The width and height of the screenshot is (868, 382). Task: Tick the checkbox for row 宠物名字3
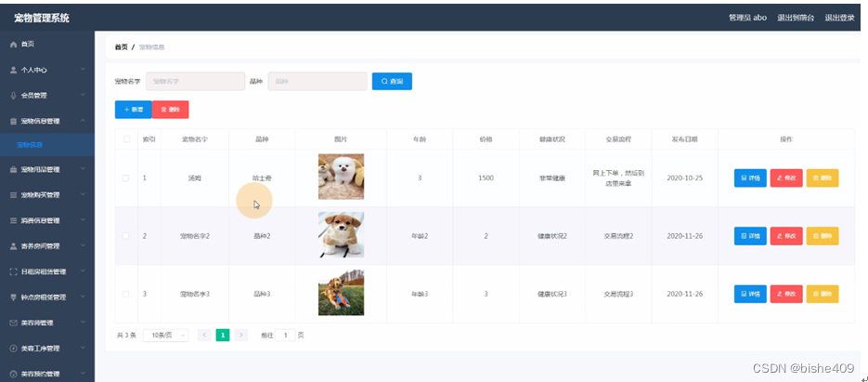[125, 294]
